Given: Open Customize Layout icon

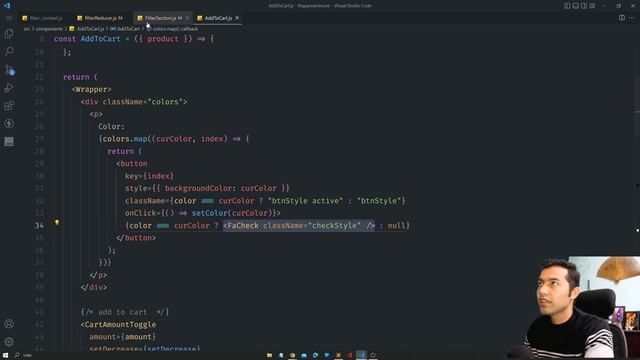Looking at the screenshot, I should pyautogui.click(x=592, y=6).
